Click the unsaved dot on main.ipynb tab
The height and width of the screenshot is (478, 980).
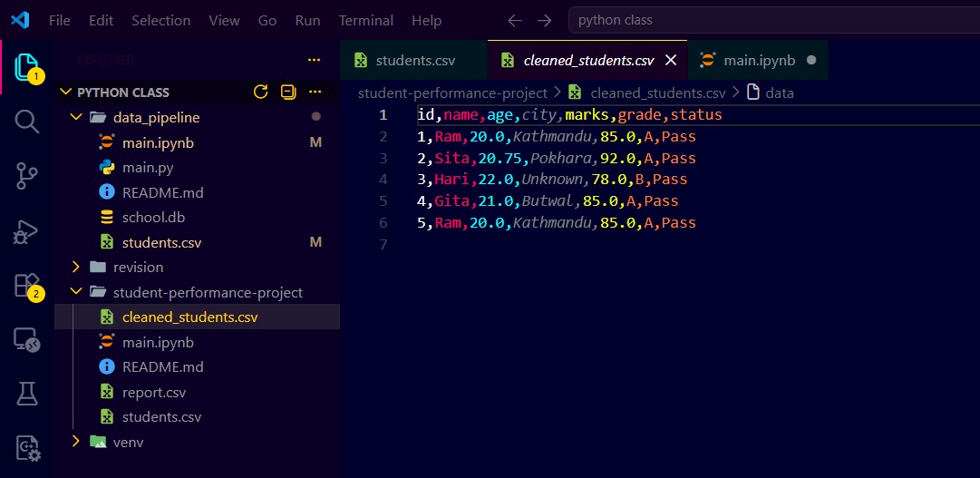coord(811,60)
